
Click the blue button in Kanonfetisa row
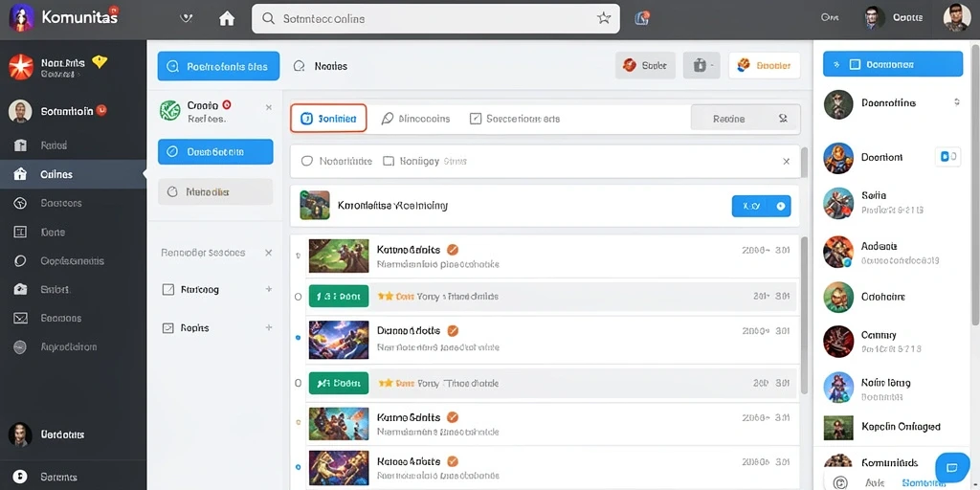click(x=761, y=206)
